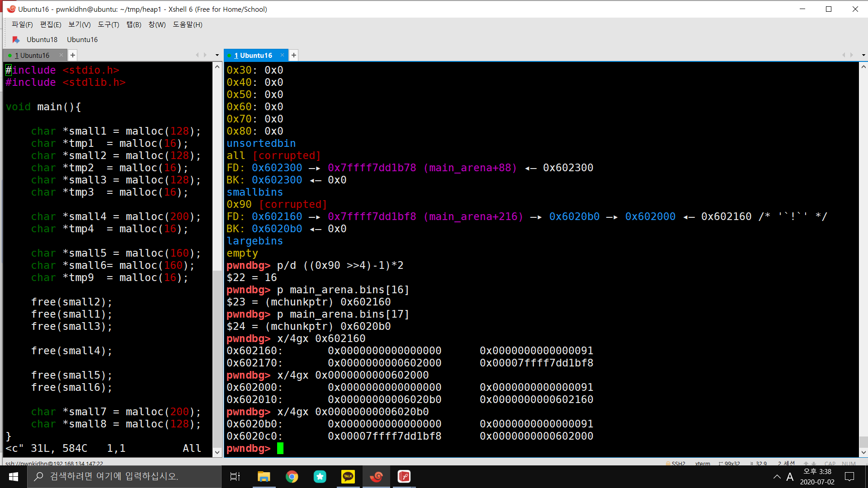Open the 도구(T) menu
This screenshot has height=488, width=868.
pos(108,24)
